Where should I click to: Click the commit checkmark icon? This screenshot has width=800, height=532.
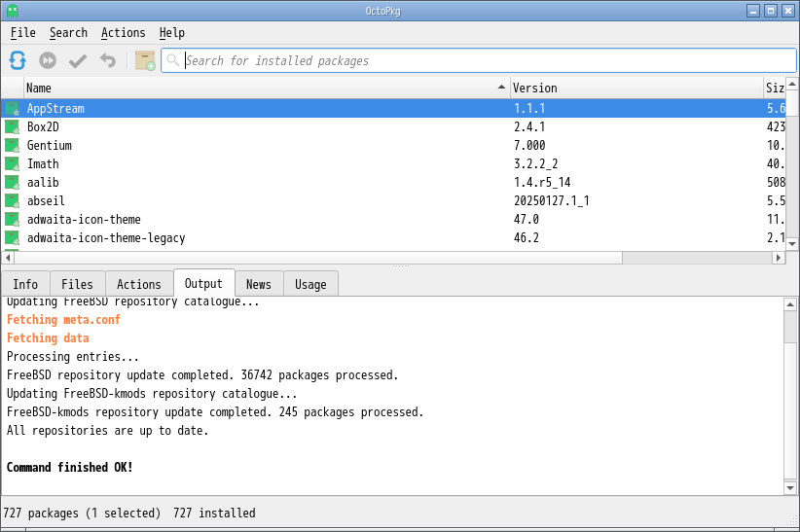(78, 60)
